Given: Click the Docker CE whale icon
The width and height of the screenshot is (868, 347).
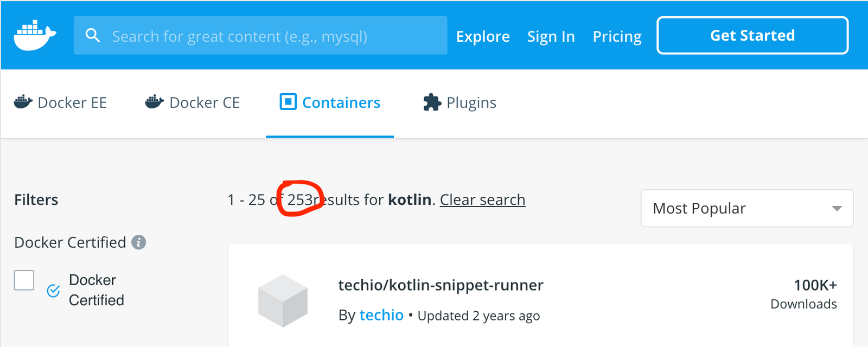Looking at the screenshot, I should [155, 102].
